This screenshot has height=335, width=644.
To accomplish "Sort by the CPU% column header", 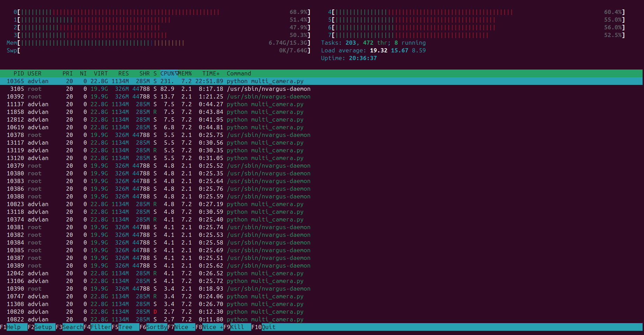I will (x=168, y=73).
